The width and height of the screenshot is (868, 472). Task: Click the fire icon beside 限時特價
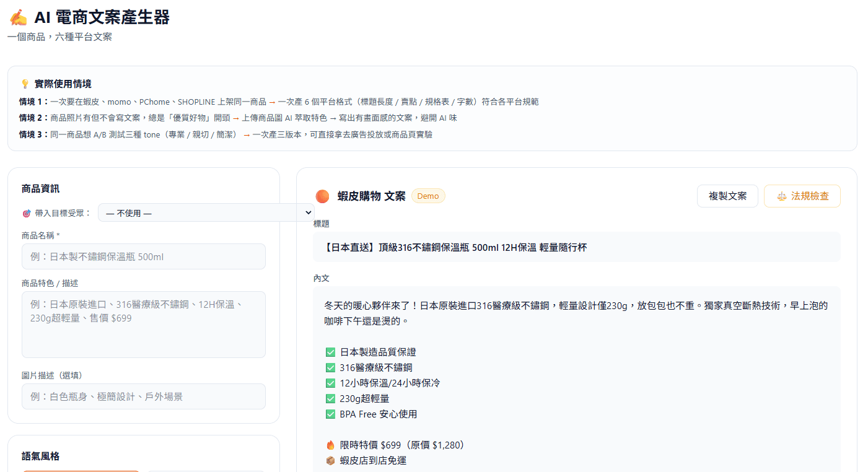point(330,445)
